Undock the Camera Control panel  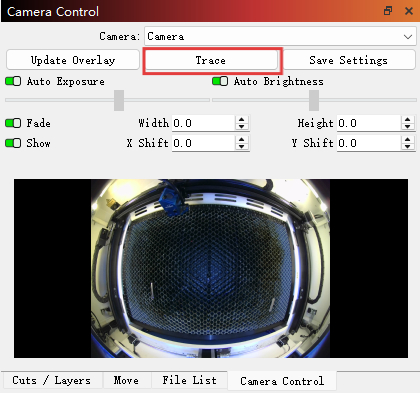[388, 11]
